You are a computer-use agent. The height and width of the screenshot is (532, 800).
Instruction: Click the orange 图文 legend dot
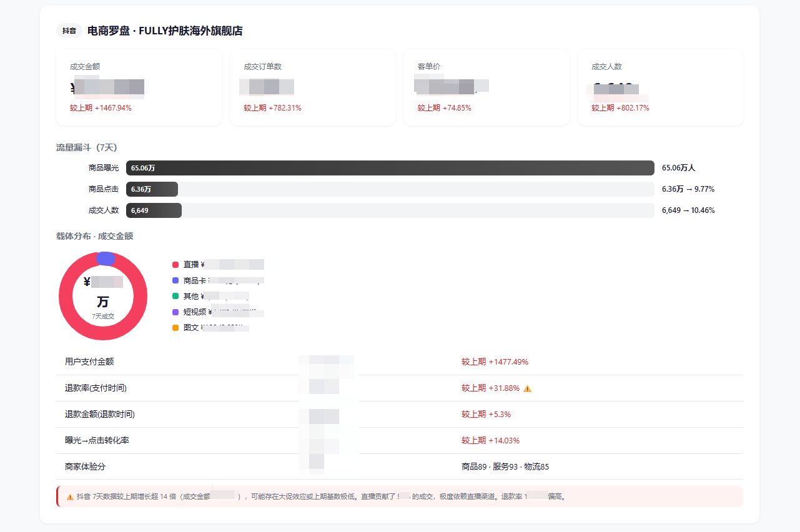tap(175, 328)
